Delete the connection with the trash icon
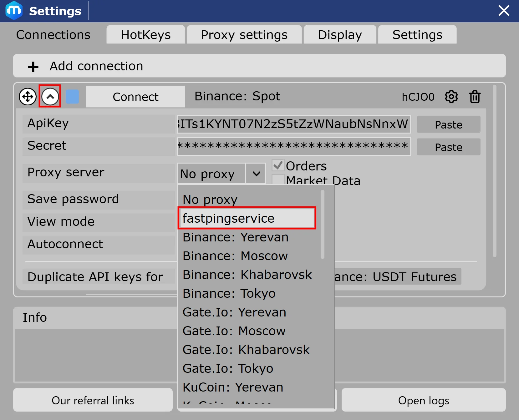 click(475, 97)
